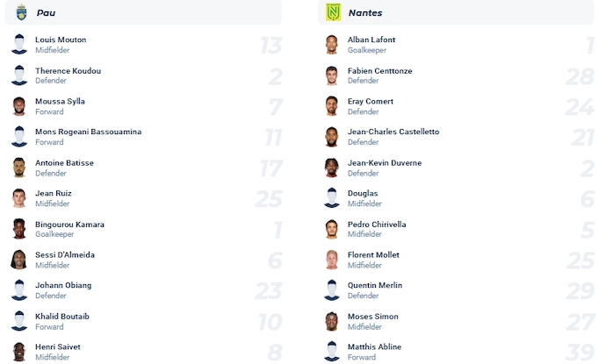
Task: Click jersey number 28 beside Centtonze
Action: (581, 76)
